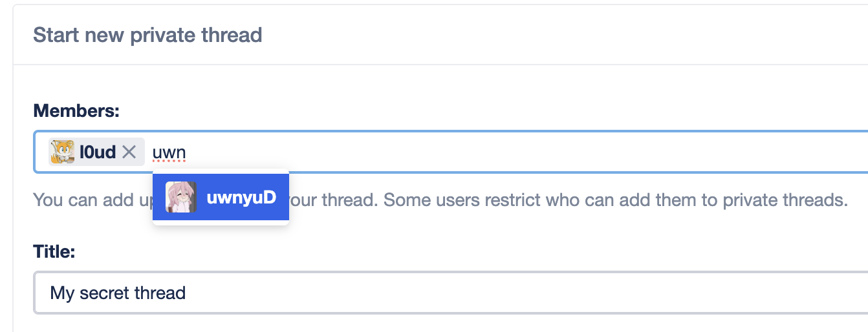Click the uwnyuD username text in suggestion

coord(241,198)
